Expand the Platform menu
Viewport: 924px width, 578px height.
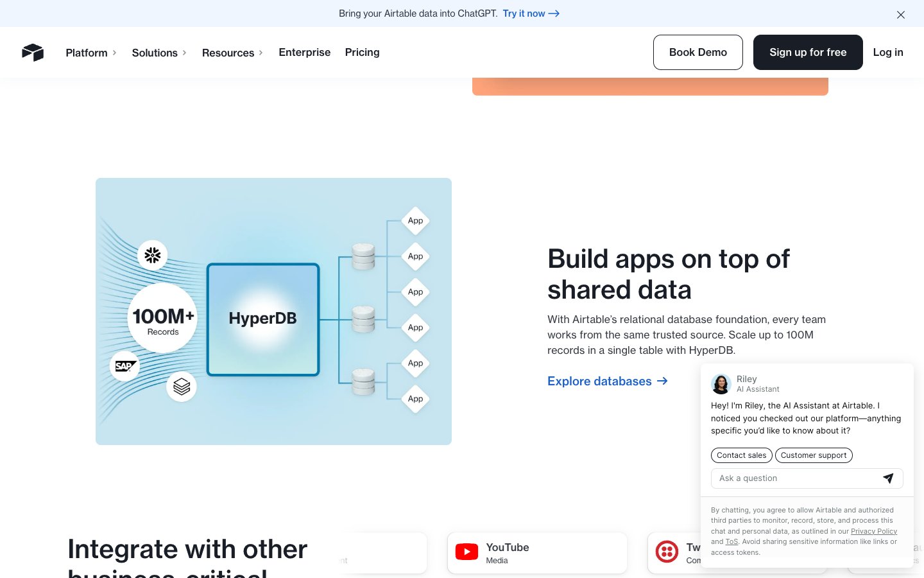click(90, 53)
